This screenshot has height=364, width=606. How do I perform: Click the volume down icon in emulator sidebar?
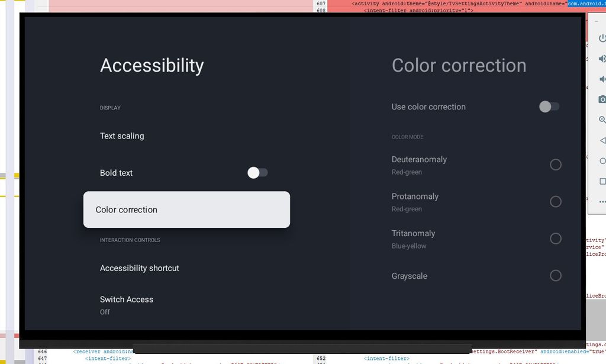601,79
